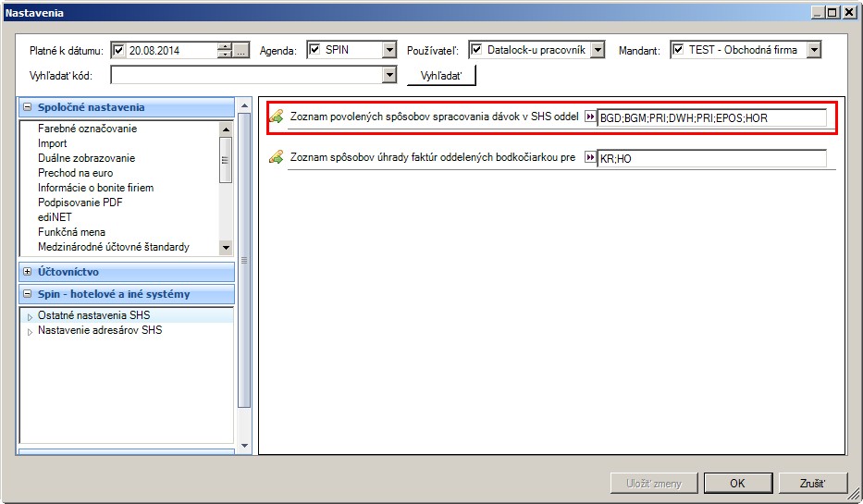The image size is (863, 504).
Task: Toggle the Agenda SPIN checkbox
Action: point(314,50)
